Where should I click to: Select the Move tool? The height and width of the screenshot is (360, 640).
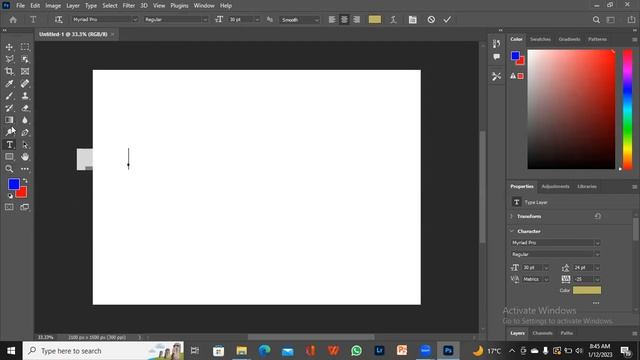point(9,47)
